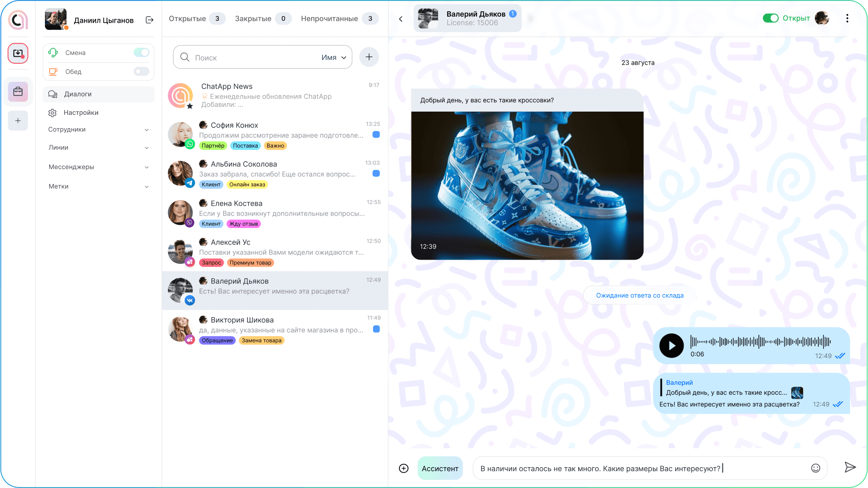868x488 pixels.
Task: Switch off the Открыт dialog status toggle
Action: tap(771, 18)
